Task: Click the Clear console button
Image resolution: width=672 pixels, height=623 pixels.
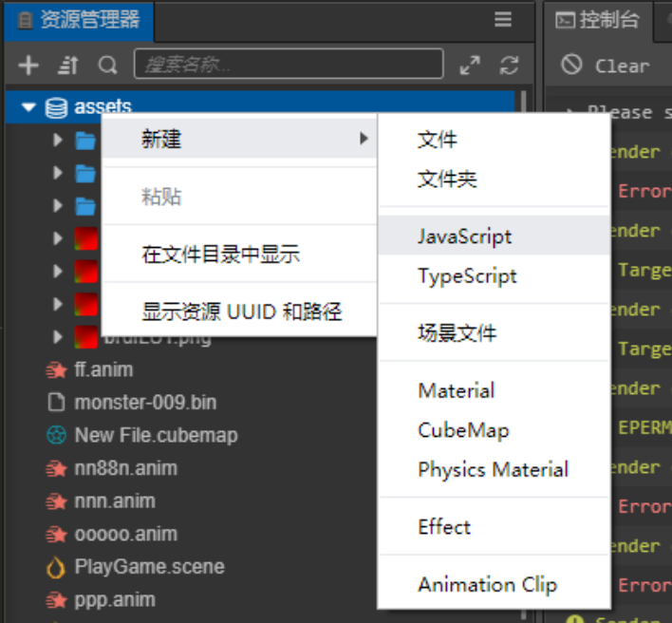Action: (x=606, y=66)
